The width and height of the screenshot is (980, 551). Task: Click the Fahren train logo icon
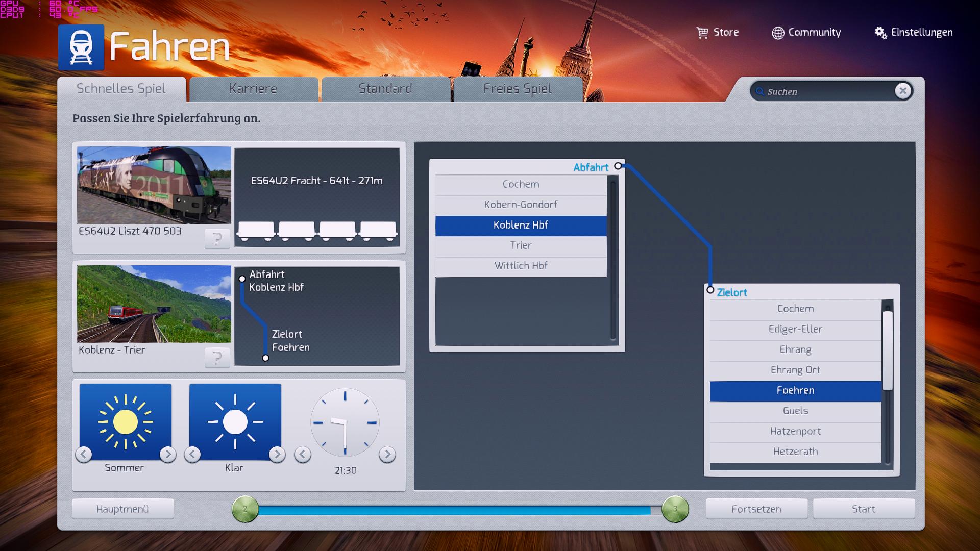(x=81, y=47)
